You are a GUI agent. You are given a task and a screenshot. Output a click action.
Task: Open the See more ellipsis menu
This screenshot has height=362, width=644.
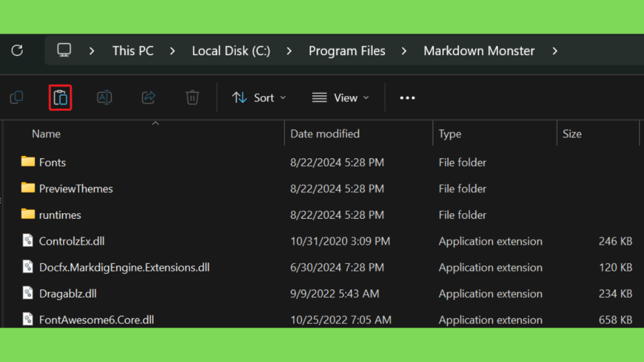pos(408,97)
